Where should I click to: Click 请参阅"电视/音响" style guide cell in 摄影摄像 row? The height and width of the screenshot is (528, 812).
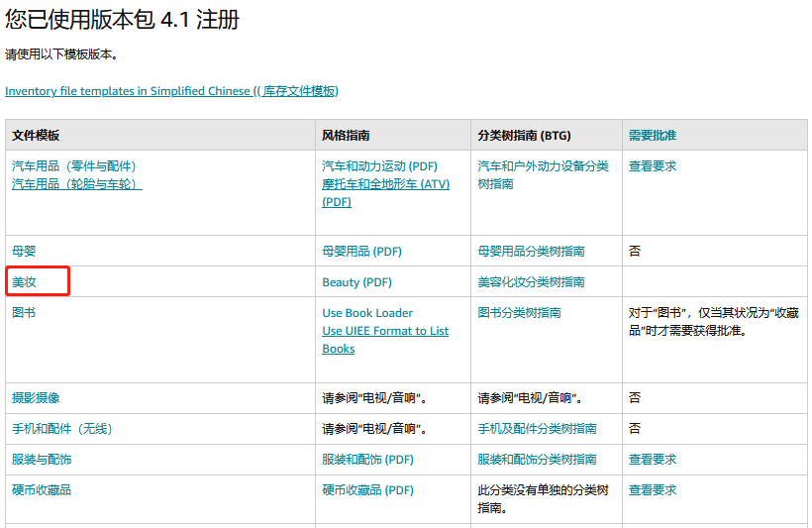coord(374,398)
